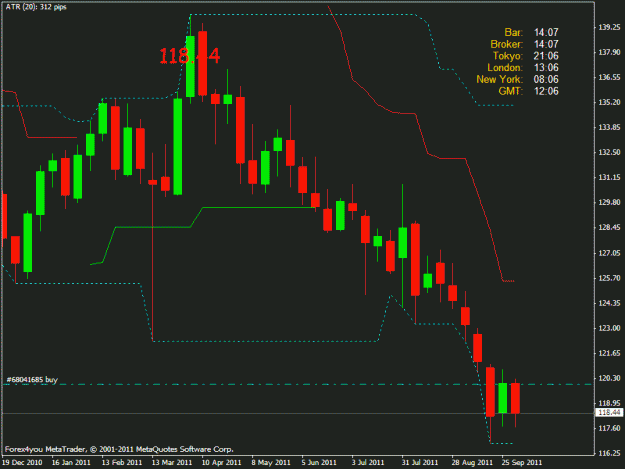Click the 25 Sep 2011 date label
This screenshot has width=625, height=469.
(522, 463)
